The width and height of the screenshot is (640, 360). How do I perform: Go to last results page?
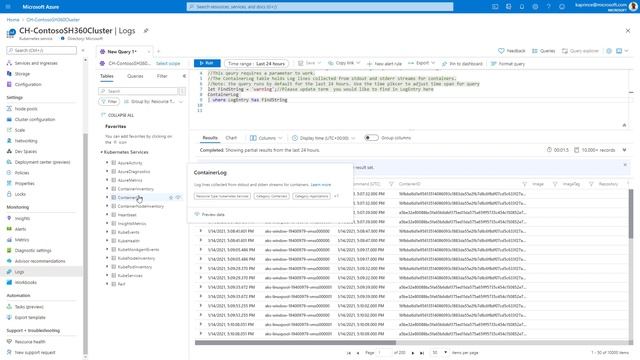(x=422, y=353)
